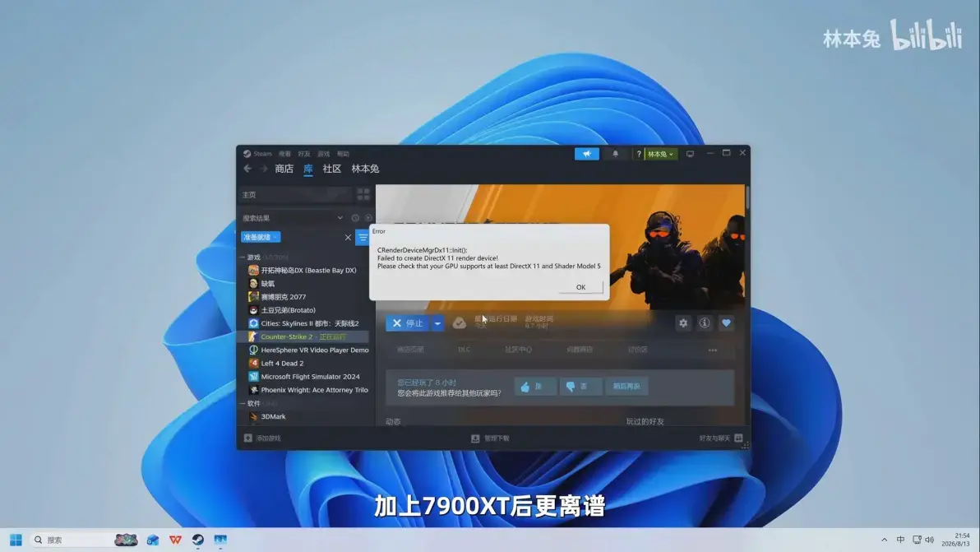Open the dropdown arrow beside 停止

(437, 323)
